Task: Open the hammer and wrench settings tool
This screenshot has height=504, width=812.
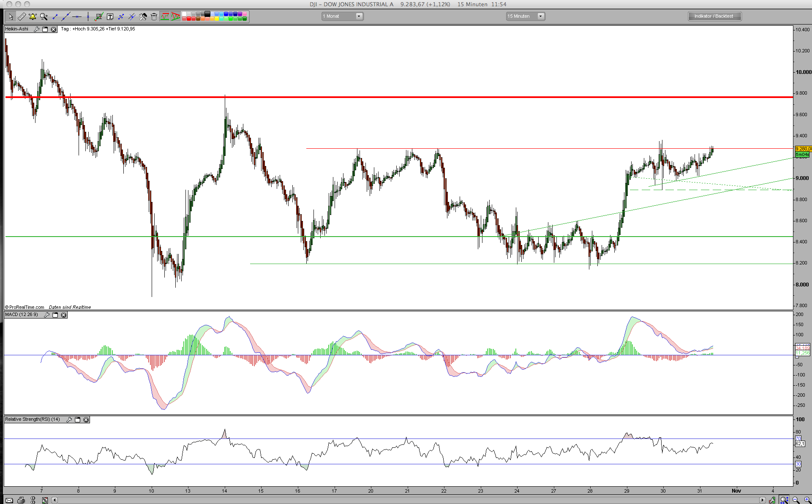Action: coord(143,17)
